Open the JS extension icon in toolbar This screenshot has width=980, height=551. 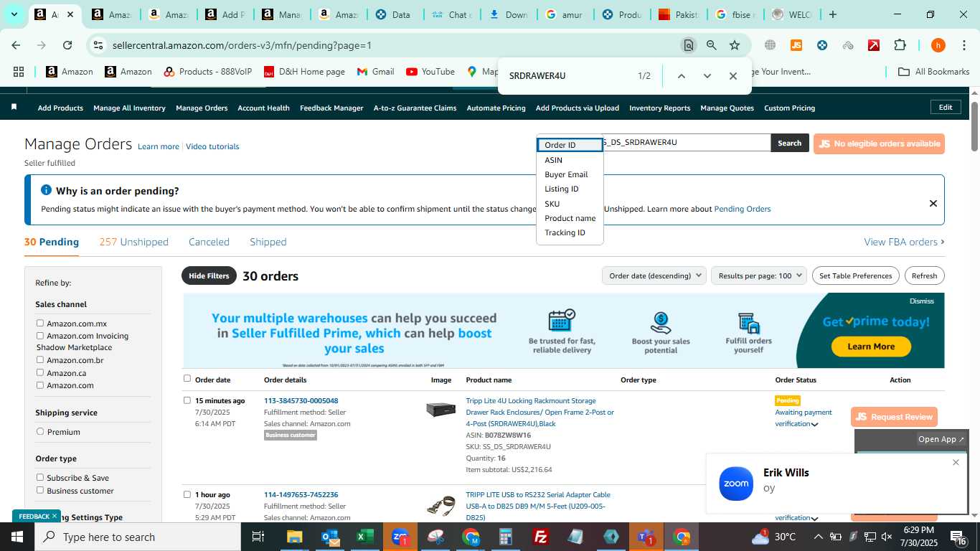click(x=796, y=45)
